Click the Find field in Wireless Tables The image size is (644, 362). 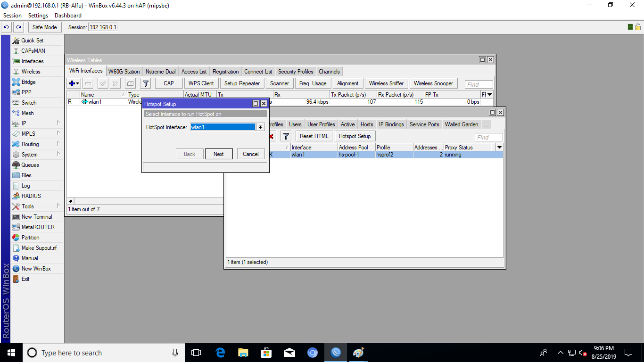coord(479,84)
